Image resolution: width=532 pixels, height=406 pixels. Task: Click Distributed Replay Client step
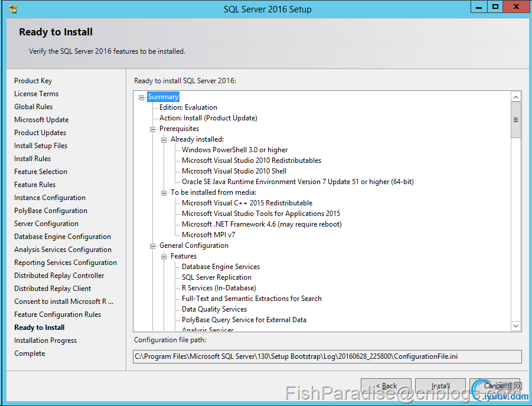(53, 289)
